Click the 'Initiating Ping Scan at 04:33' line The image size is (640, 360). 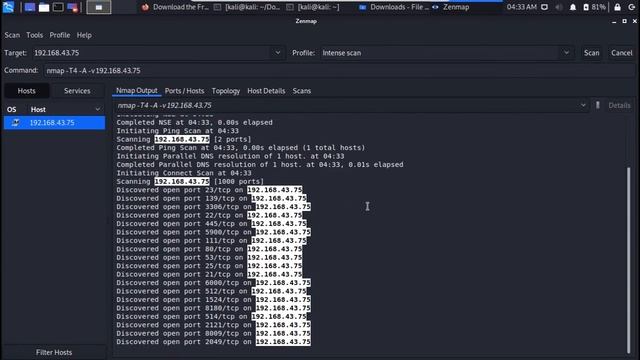tap(178, 131)
